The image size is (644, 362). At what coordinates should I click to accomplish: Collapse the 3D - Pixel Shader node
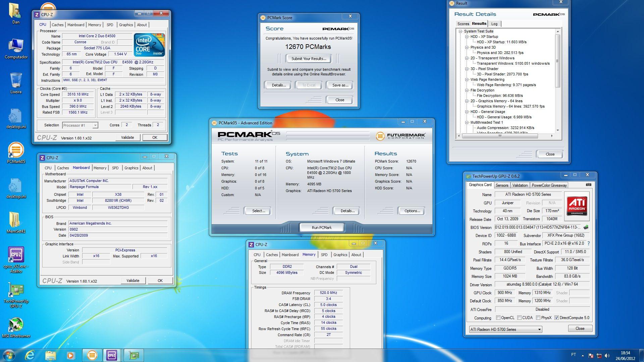467,69
